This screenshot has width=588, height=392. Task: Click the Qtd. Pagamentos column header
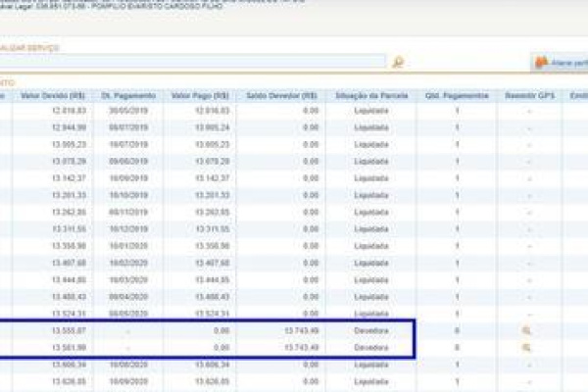pos(456,96)
